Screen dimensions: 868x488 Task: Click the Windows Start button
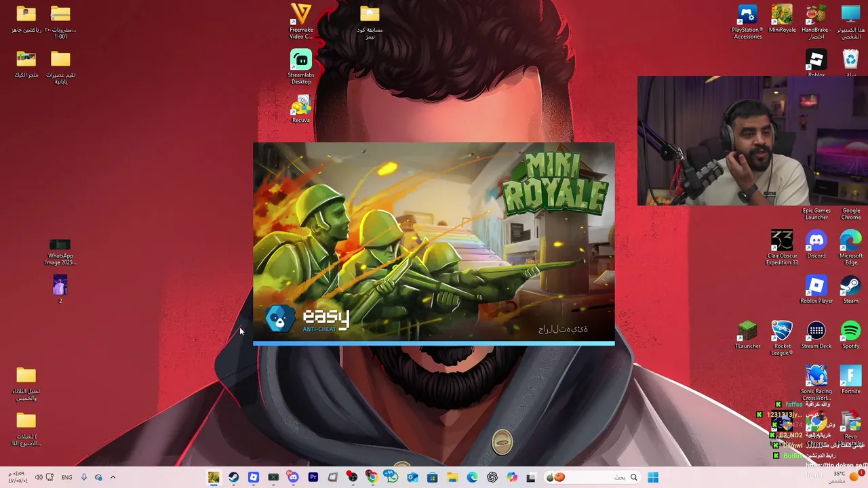coord(653,477)
